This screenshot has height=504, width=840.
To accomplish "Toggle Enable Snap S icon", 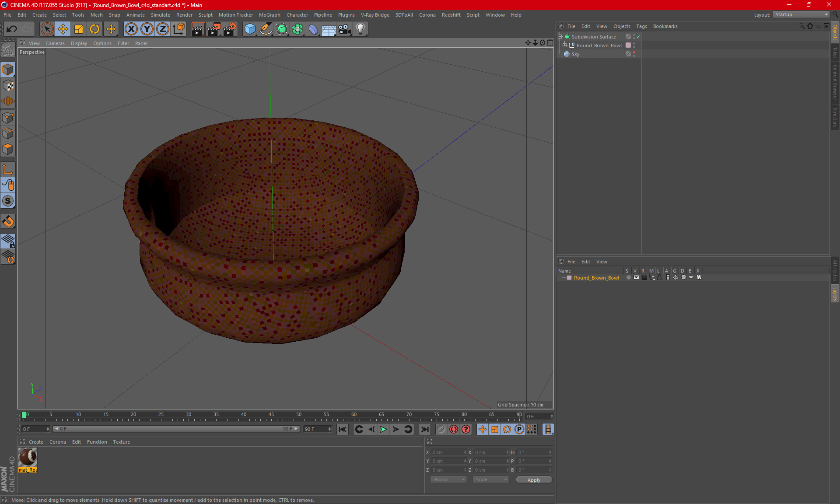I will coord(8,201).
